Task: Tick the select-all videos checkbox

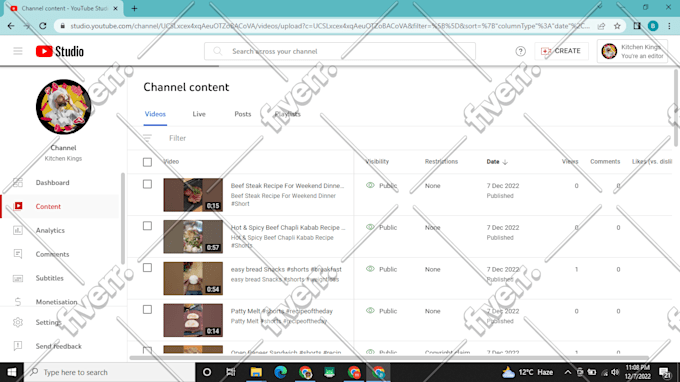Action: tap(147, 162)
